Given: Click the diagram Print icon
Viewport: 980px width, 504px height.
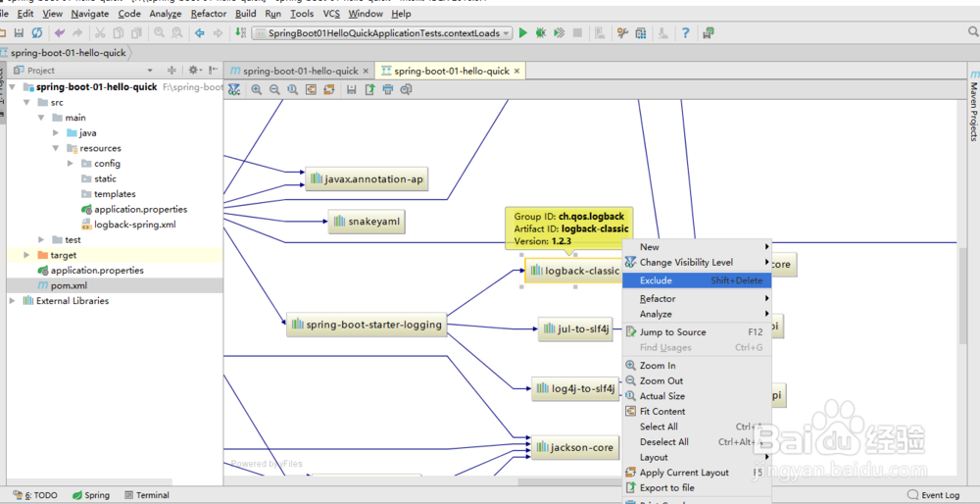Looking at the screenshot, I should [387, 89].
